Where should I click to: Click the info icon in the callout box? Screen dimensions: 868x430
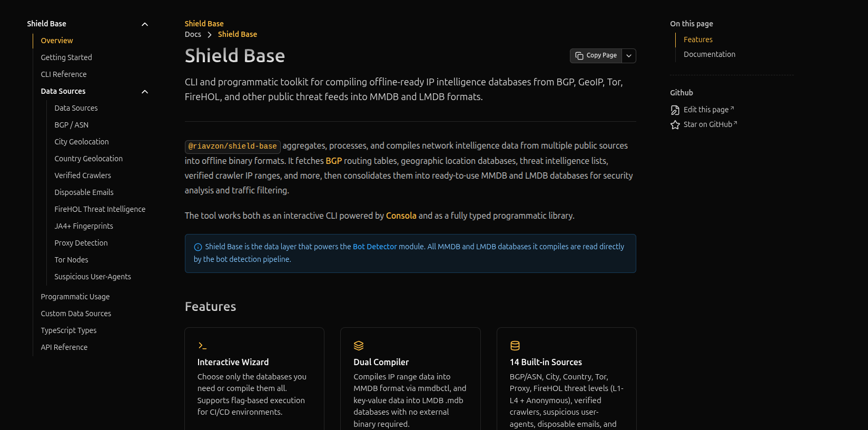click(x=198, y=247)
